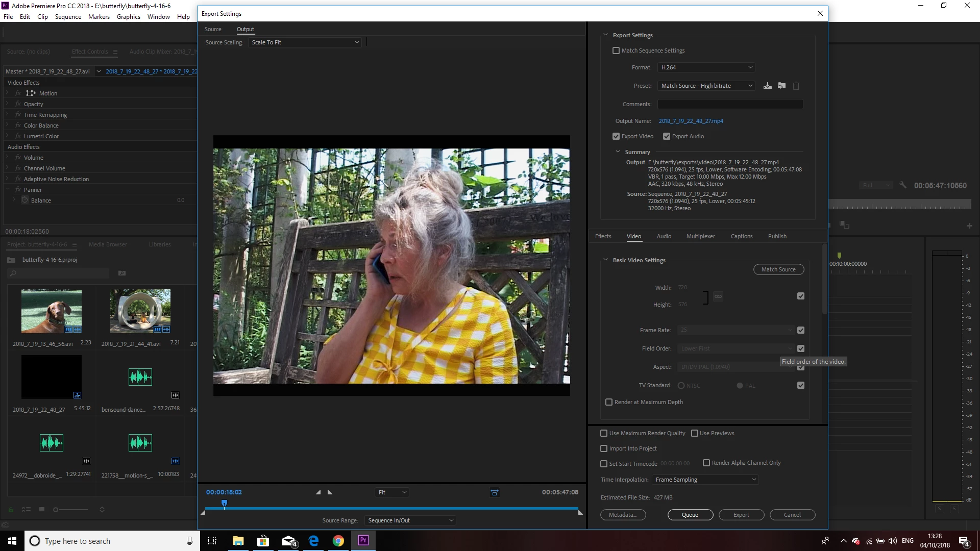The height and width of the screenshot is (551, 980).
Task: Click the Save Preset icon
Action: [767, 86]
